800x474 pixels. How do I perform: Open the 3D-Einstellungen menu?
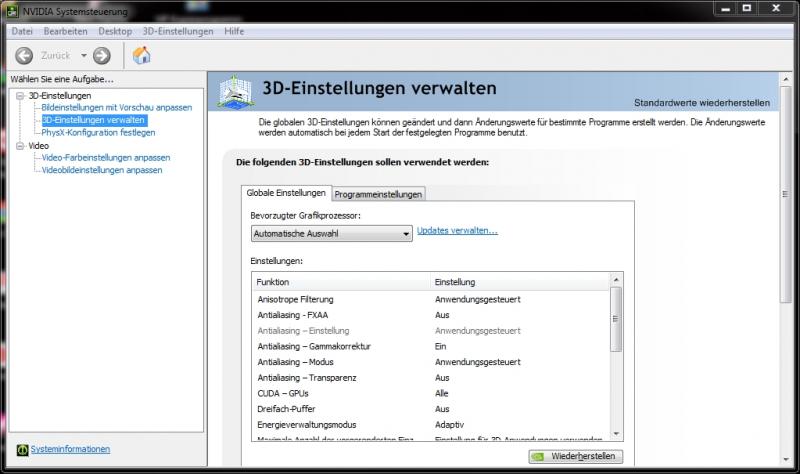click(178, 31)
